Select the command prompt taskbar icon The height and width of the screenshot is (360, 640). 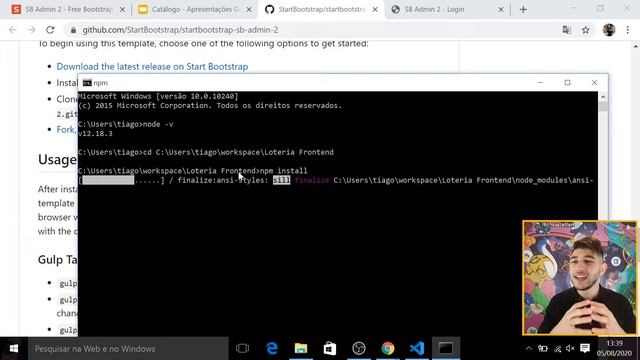(446, 349)
